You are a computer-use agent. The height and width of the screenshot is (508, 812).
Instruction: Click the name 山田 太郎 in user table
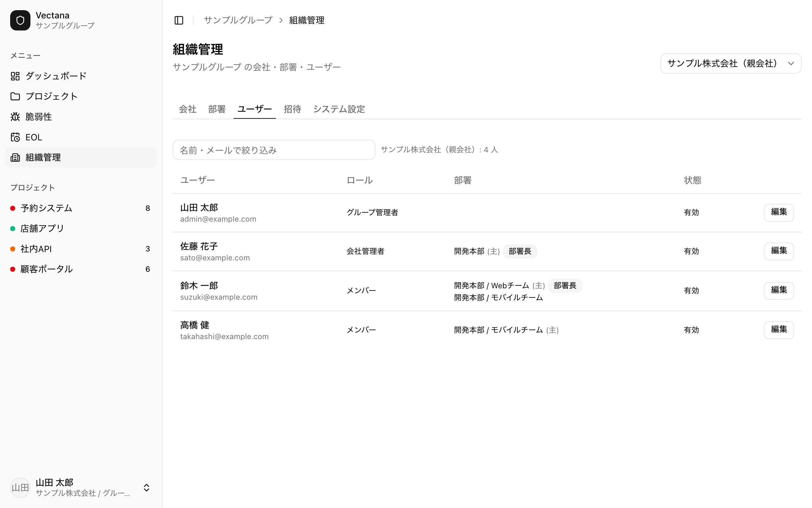click(x=199, y=208)
